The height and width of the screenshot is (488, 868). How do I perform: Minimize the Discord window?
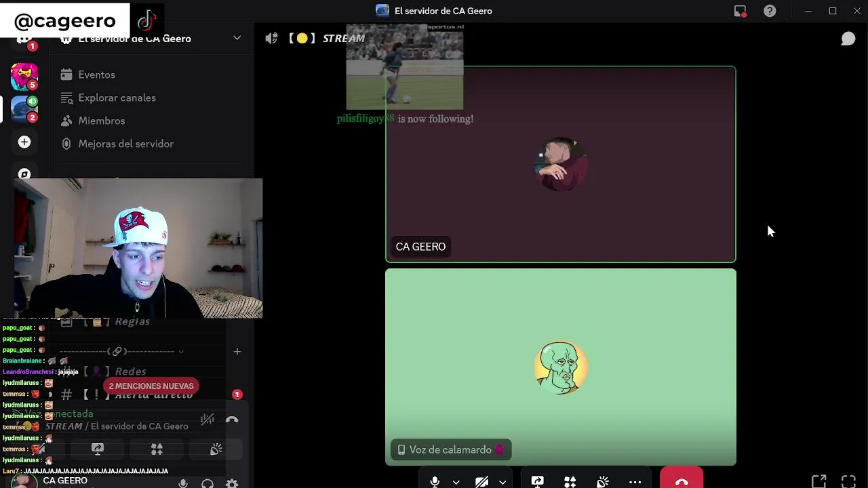click(808, 11)
